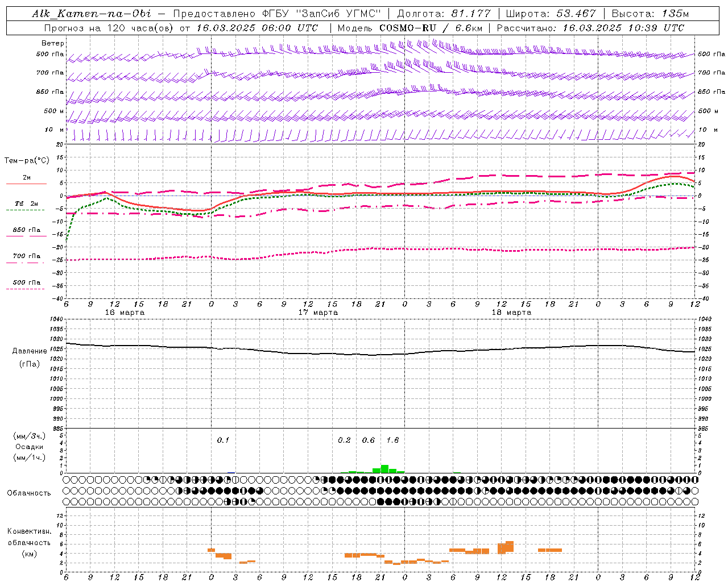Image resolution: width=728 pixels, height=582 pixels.
Task: Click the 700 гПа entry in the temperature legend
Action: pos(27,256)
